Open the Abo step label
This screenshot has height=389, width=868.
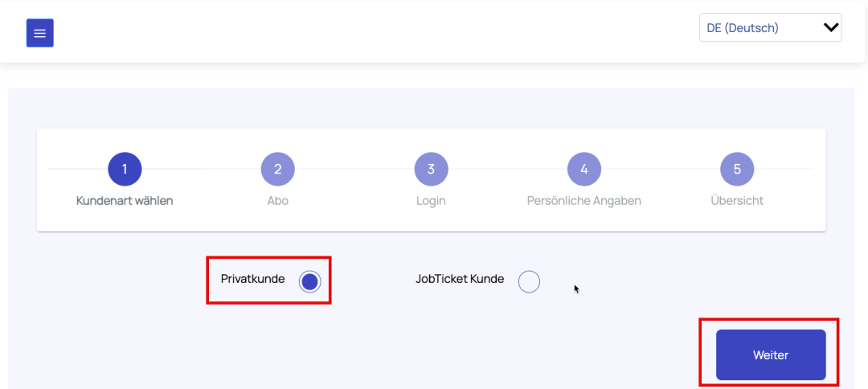278,201
